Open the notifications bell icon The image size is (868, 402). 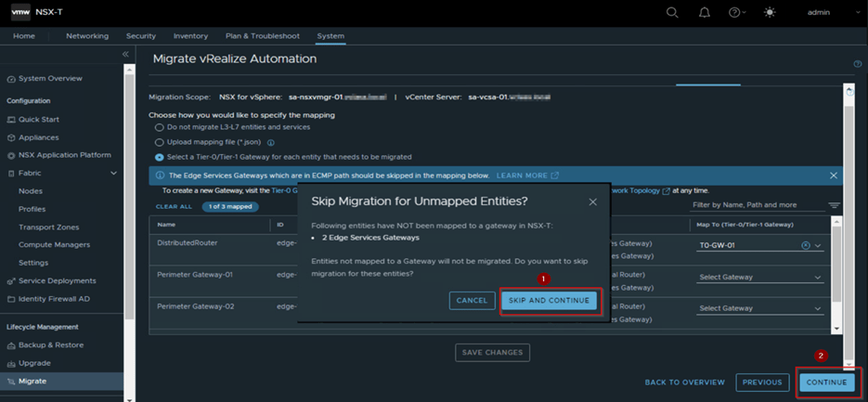(x=704, y=13)
